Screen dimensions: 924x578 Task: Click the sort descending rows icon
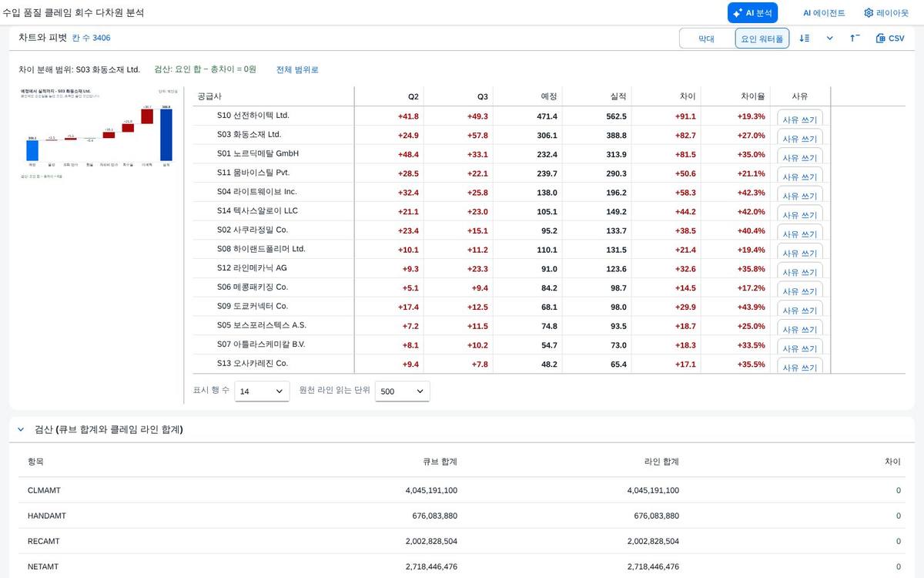[x=805, y=39]
